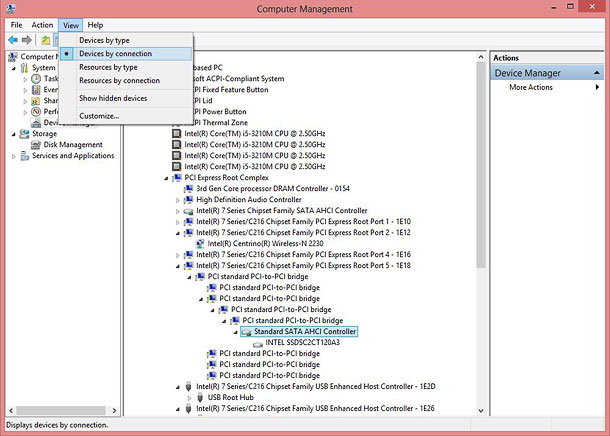Click the Forward arrow toolbar icon

click(28, 40)
